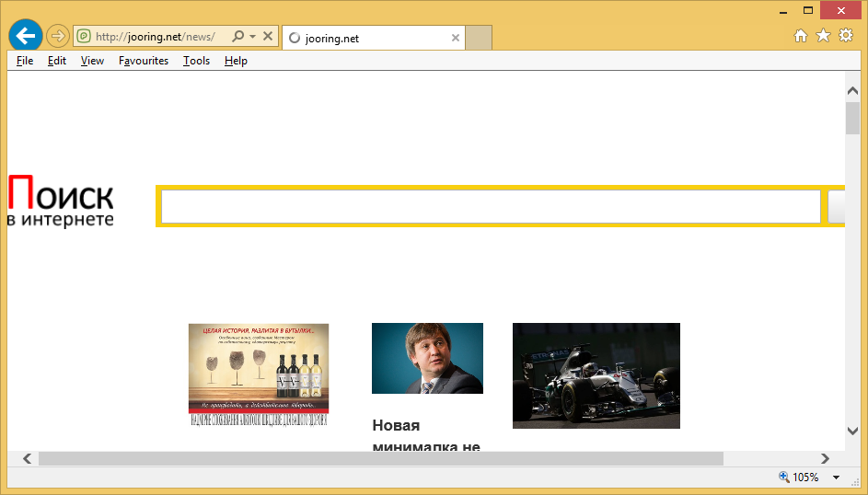868x495 pixels.
Task: Open a new blank tab
Action: (479, 38)
